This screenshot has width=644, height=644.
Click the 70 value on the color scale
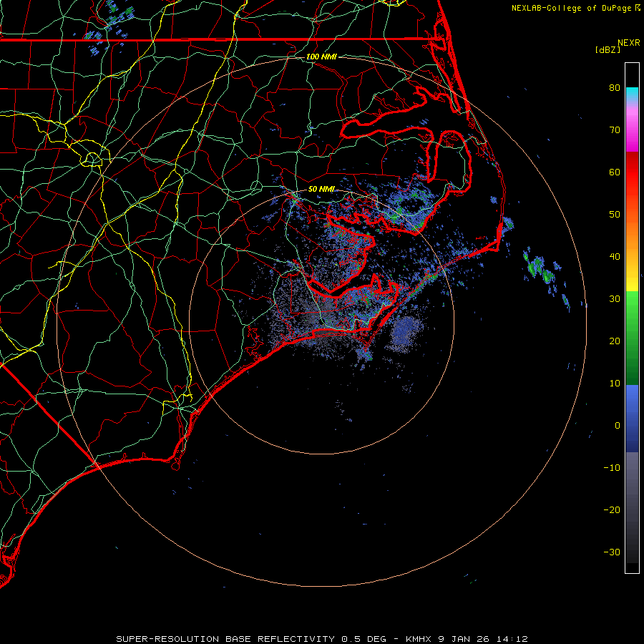(615, 130)
